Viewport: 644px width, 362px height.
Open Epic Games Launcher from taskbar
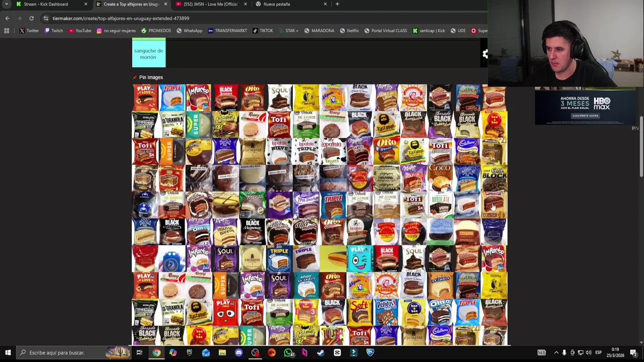[x=189, y=352]
